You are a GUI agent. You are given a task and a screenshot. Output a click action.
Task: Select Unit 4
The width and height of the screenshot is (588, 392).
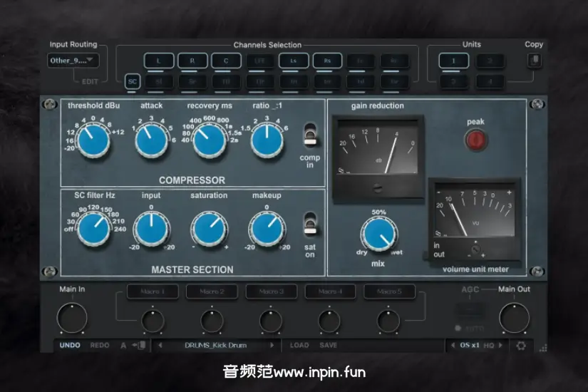[490, 81]
